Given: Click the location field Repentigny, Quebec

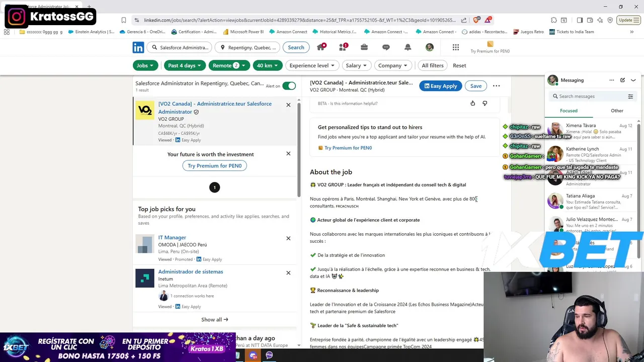Looking at the screenshot, I should (x=249, y=47).
